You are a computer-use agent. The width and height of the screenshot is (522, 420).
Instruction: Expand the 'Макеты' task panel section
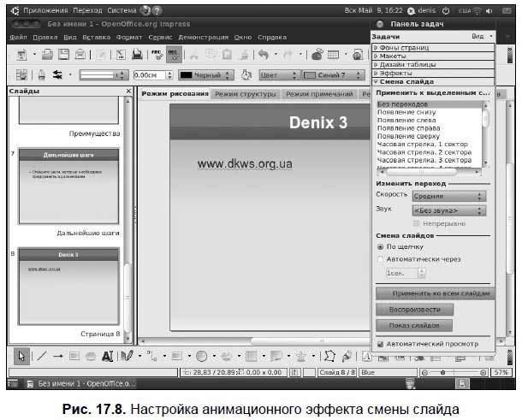pyautogui.click(x=394, y=56)
